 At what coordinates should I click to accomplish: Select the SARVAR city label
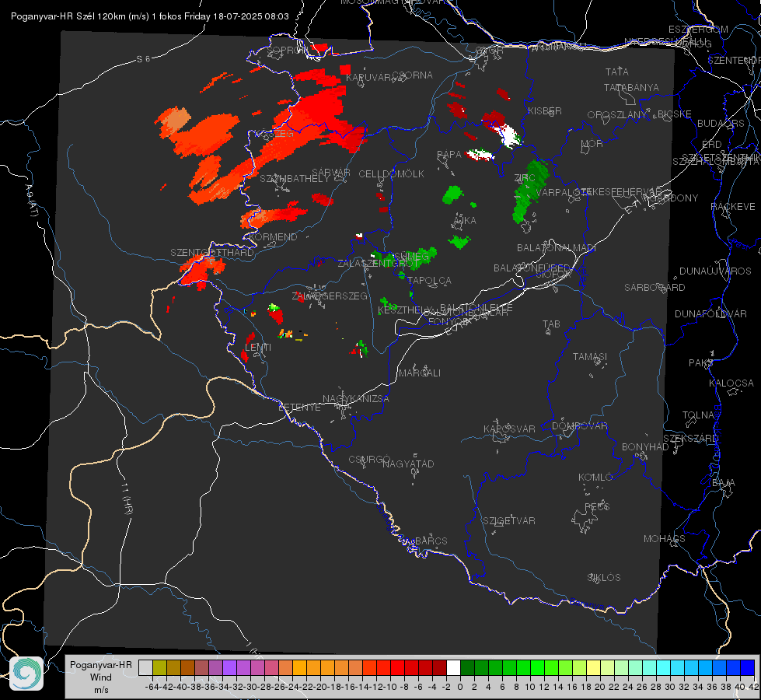click(331, 172)
